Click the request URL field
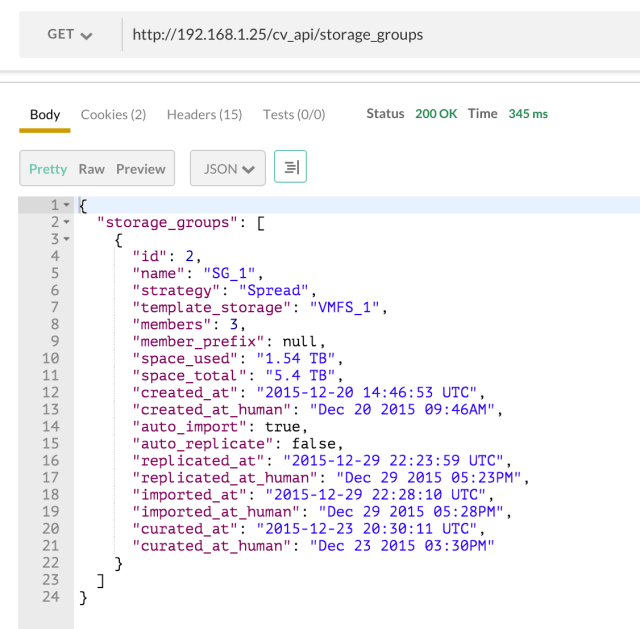Viewport: 640px width, 629px height. [382, 35]
